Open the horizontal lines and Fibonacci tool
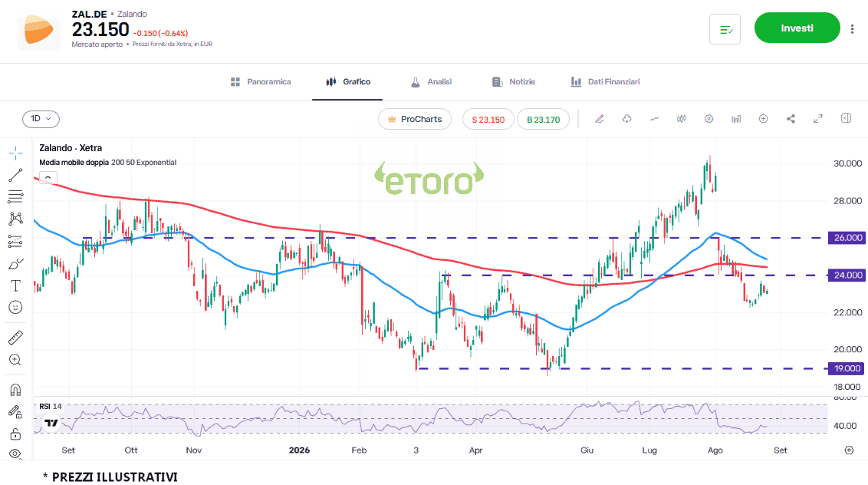 15,196
